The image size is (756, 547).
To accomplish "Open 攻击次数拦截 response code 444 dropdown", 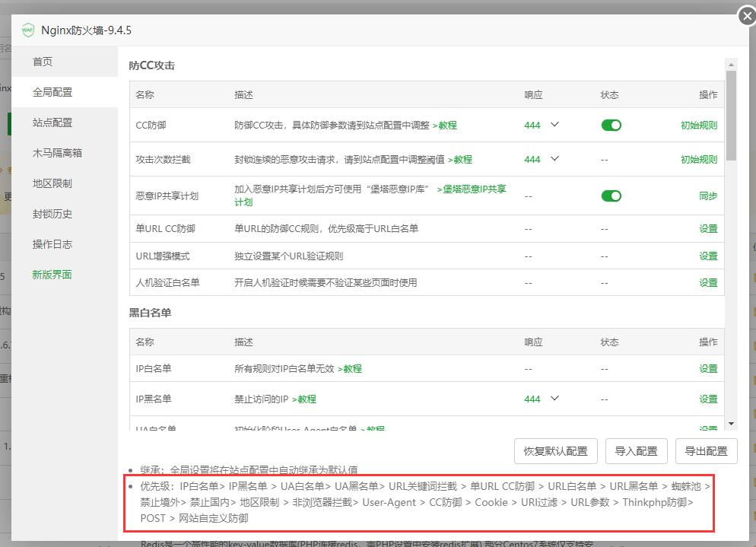I will [542, 159].
